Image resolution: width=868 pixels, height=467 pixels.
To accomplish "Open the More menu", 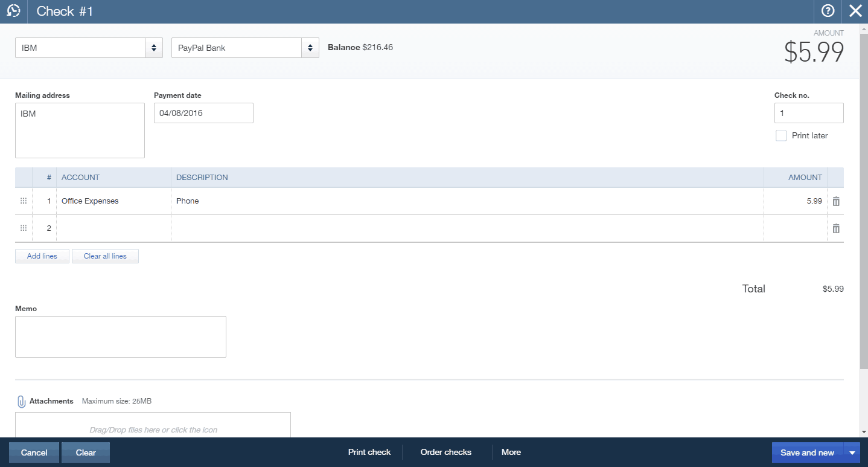I will tap(511, 452).
